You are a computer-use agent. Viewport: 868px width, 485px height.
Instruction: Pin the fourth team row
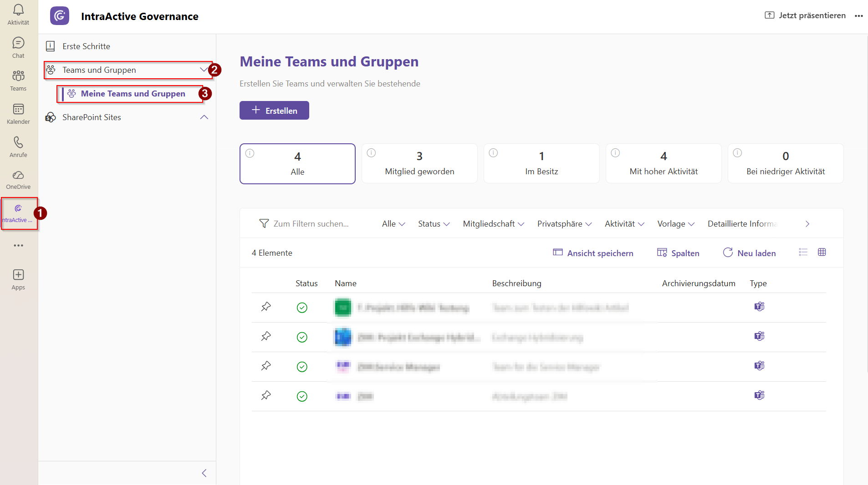coord(266,395)
